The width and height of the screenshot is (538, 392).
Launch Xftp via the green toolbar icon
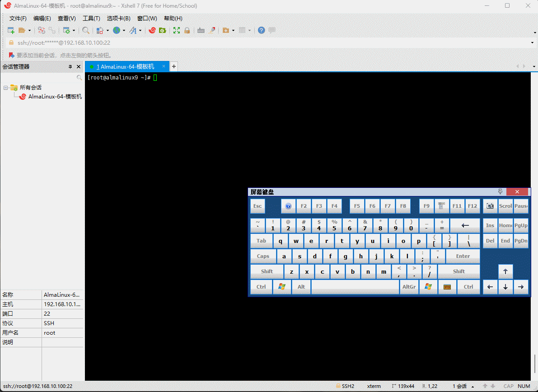(163, 30)
